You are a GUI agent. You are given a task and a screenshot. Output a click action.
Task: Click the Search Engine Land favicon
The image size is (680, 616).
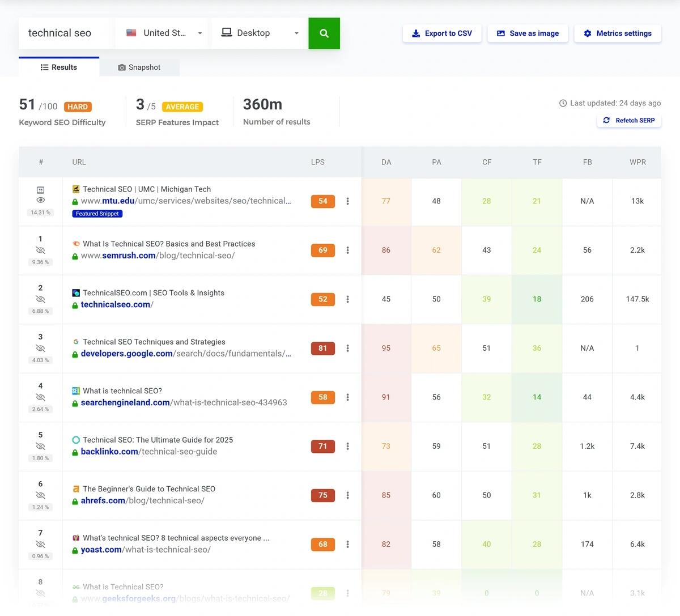point(76,391)
